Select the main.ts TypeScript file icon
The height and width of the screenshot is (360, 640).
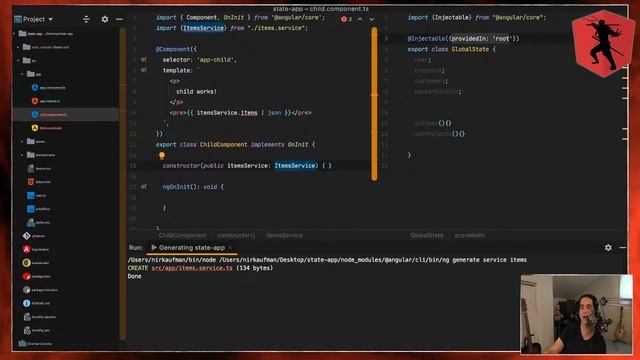pyautogui.click(x=31, y=195)
